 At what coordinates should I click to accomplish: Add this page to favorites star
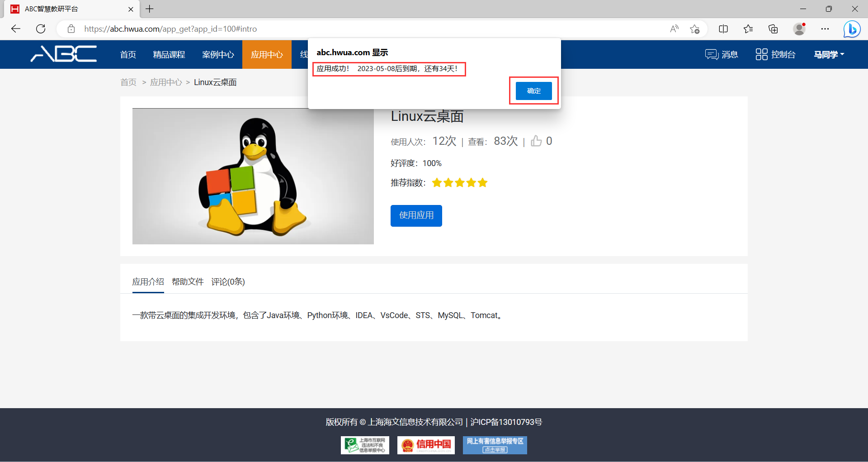[x=694, y=29]
